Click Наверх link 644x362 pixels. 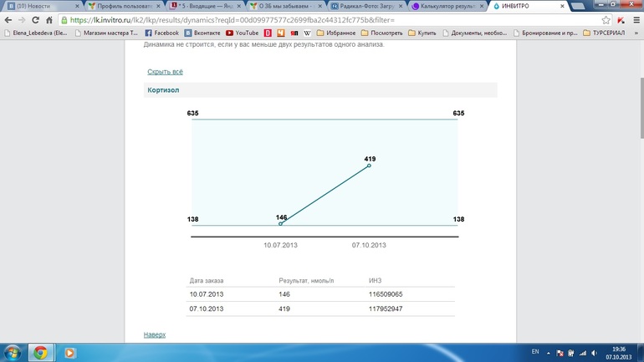pyautogui.click(x=155, y=334)
